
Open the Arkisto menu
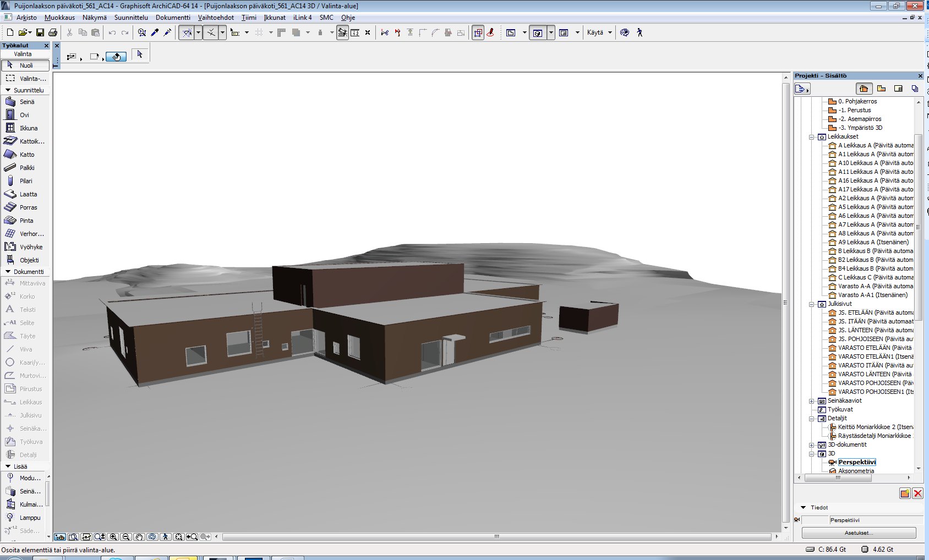click(x=26, y=18)
